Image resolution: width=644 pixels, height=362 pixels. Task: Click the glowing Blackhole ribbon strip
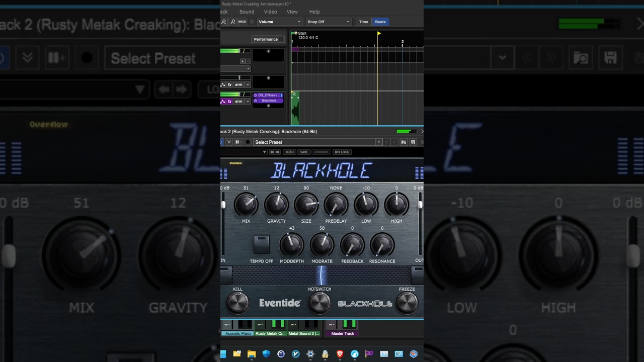pyautogui.click(x=321, y=275)
